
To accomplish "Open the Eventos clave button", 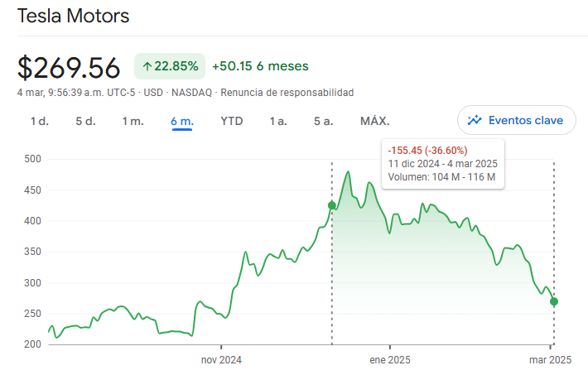I will coord(517,120).
